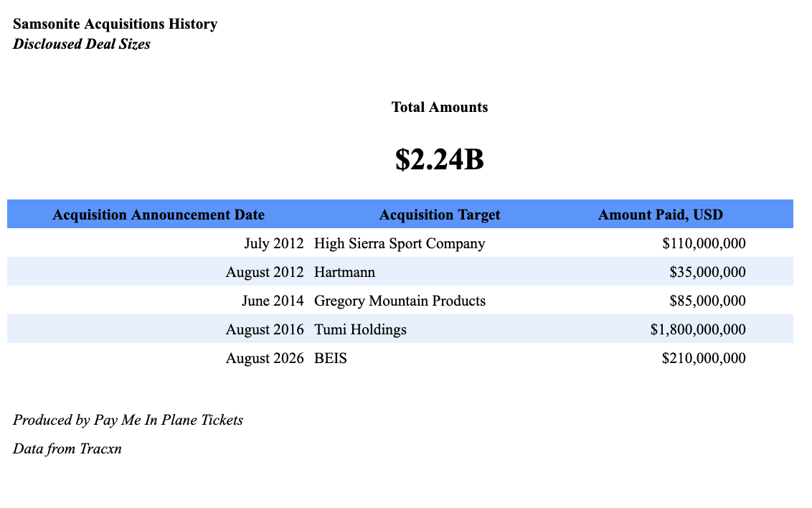The width and height of the screenshot is (812, 508).
Task: Click 'Produced by Pay Me In Plane Tickets'
Action: point(128,420)
